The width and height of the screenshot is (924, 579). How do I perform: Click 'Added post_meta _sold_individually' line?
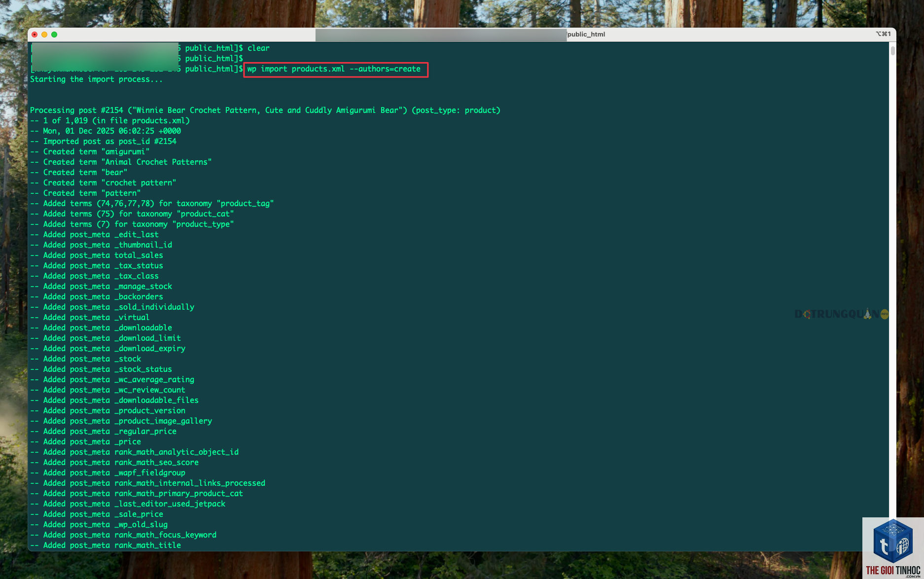[112, 307]
